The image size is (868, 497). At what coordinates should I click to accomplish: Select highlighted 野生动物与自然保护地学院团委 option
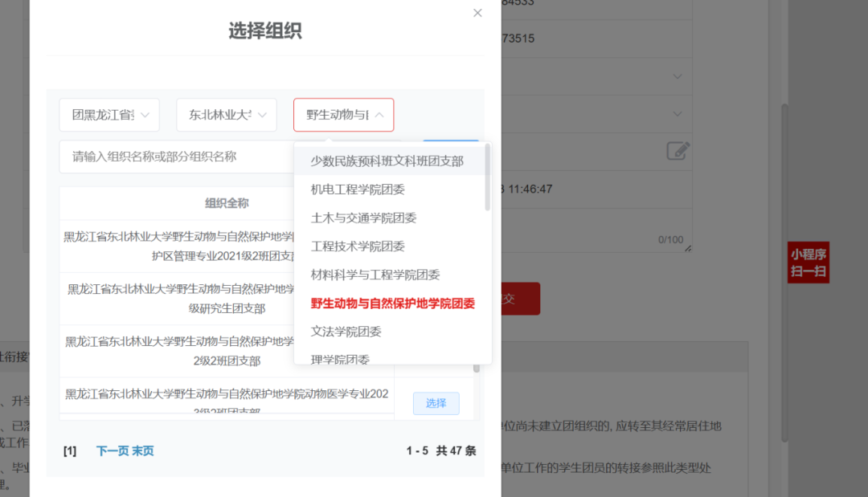(392, 303)
